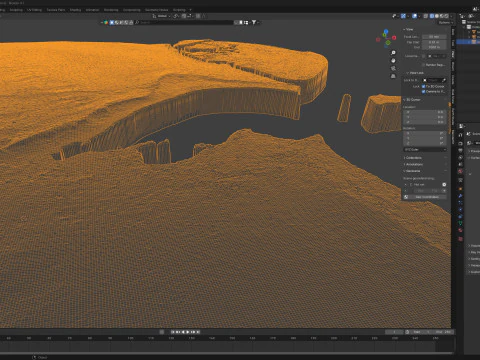
Task: Uncheck the Camera to View checkbox
Action: [x=423, y=91]
